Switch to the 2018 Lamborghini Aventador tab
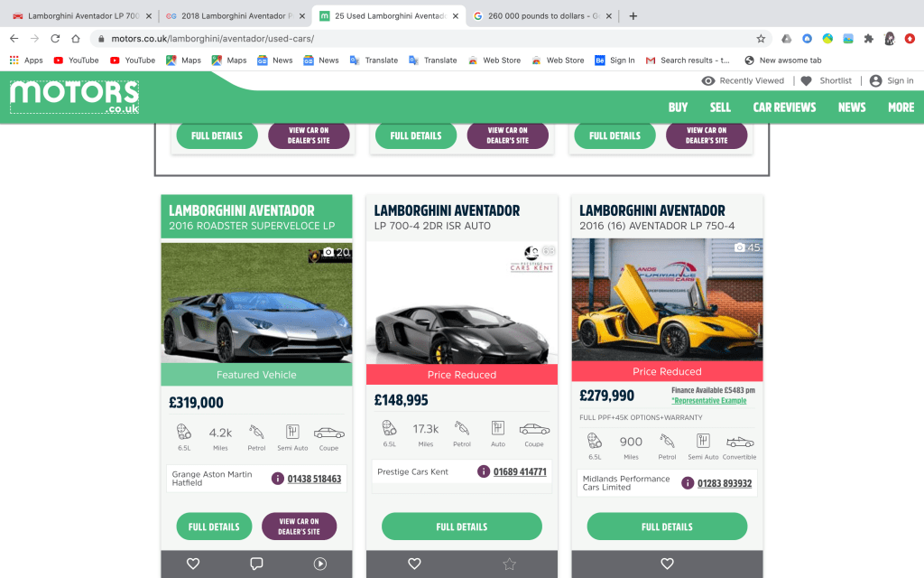 coord(235,16)
